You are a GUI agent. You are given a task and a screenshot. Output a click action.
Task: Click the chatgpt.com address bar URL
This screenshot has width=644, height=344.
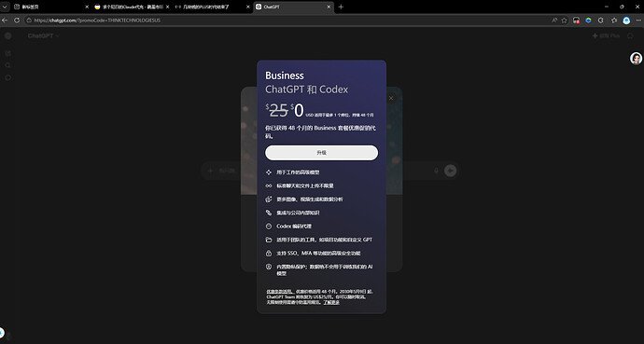(97, 21)
